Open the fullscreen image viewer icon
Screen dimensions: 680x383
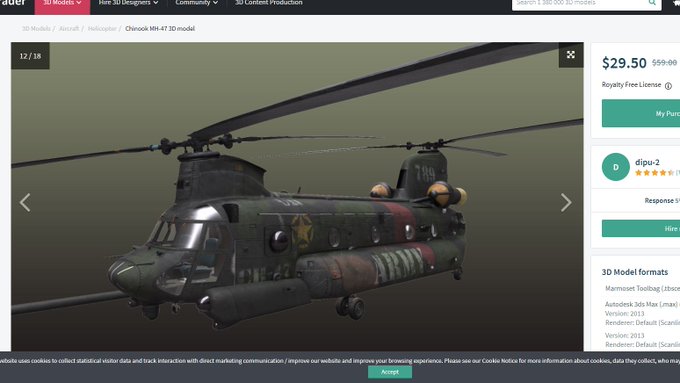[x=571, y=55]
